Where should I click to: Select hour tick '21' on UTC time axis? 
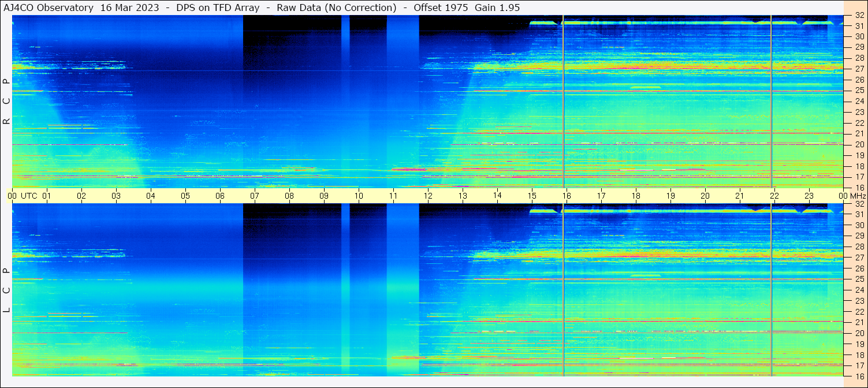tap(740, 196)
